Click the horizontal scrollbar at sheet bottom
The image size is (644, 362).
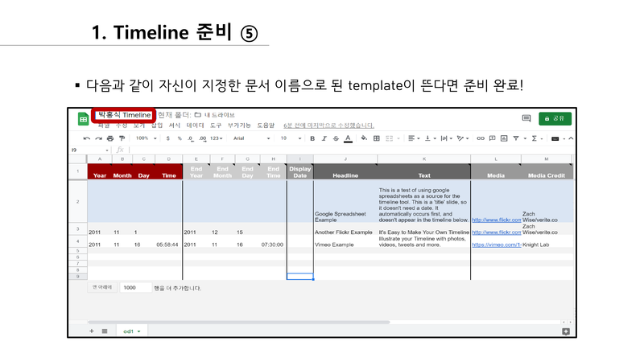(x=238, y=323)
